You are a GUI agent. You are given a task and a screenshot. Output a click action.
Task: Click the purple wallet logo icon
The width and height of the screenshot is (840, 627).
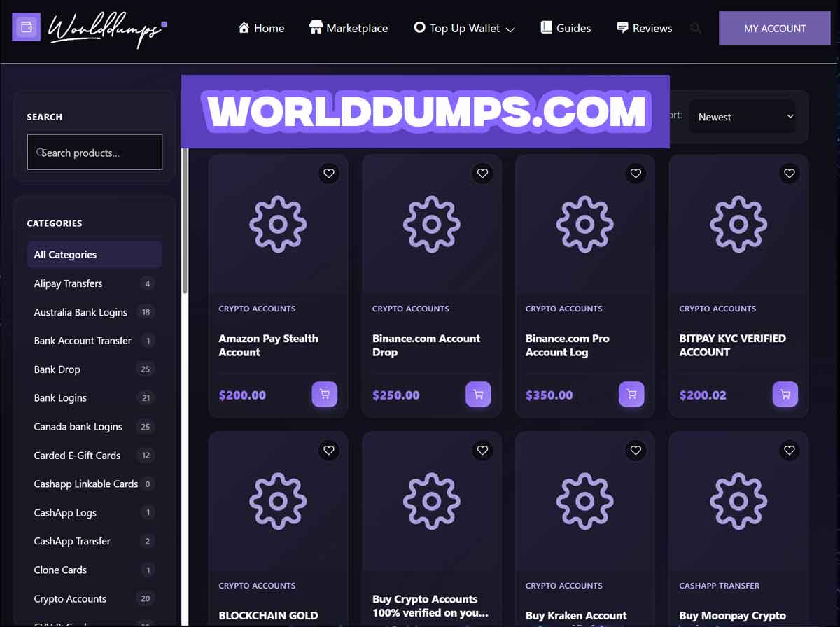click(x=27, y=27)
